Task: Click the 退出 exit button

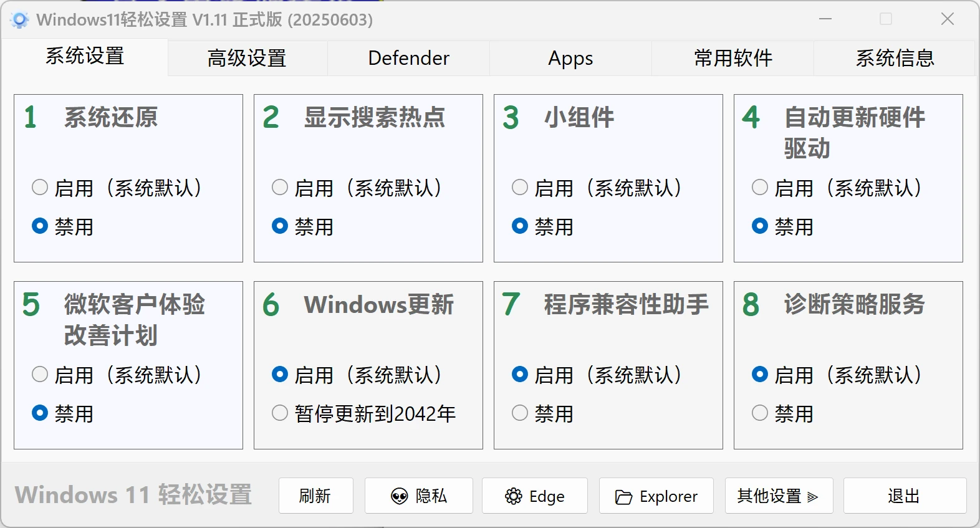Action: pos(904,496)
